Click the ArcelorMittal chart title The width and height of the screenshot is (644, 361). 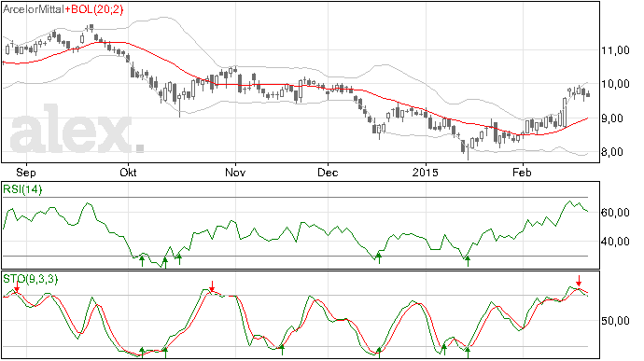point(34,9)
